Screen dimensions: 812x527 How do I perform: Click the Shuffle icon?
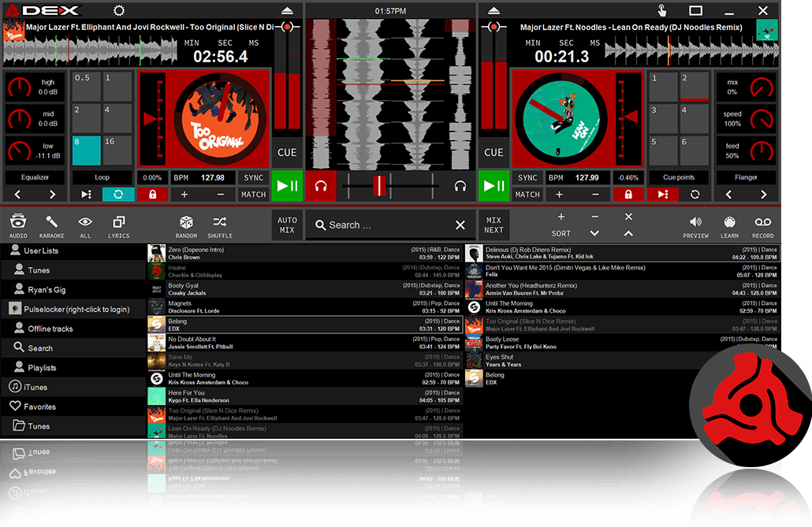coord(220,223)
